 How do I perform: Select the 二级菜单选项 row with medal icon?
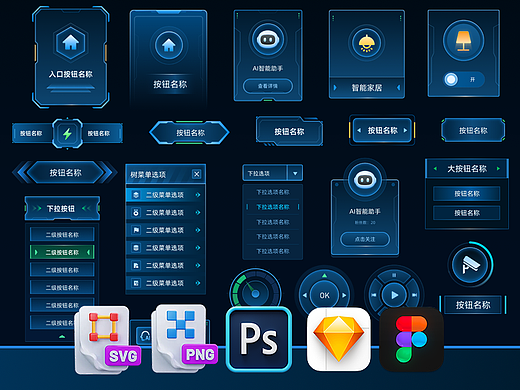pyautogui.click(x=166, y=212)
